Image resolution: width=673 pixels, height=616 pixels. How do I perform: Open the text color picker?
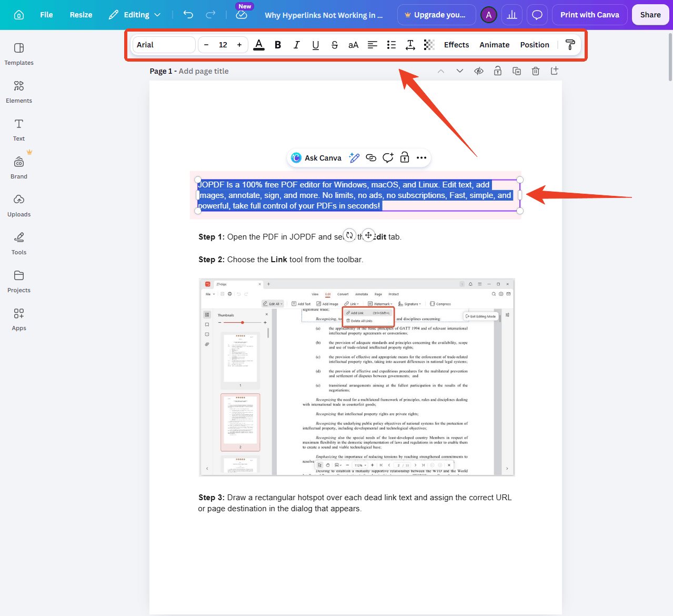coord(259,45)
